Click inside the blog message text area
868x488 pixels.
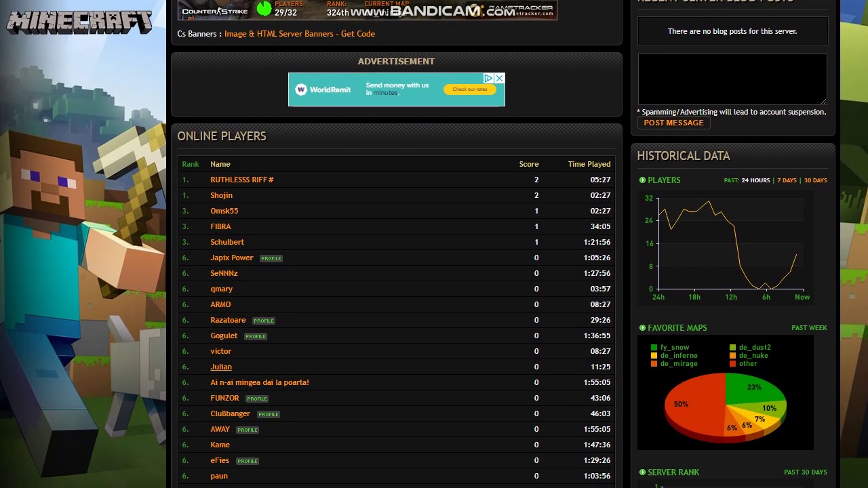[x=732, y=79]
